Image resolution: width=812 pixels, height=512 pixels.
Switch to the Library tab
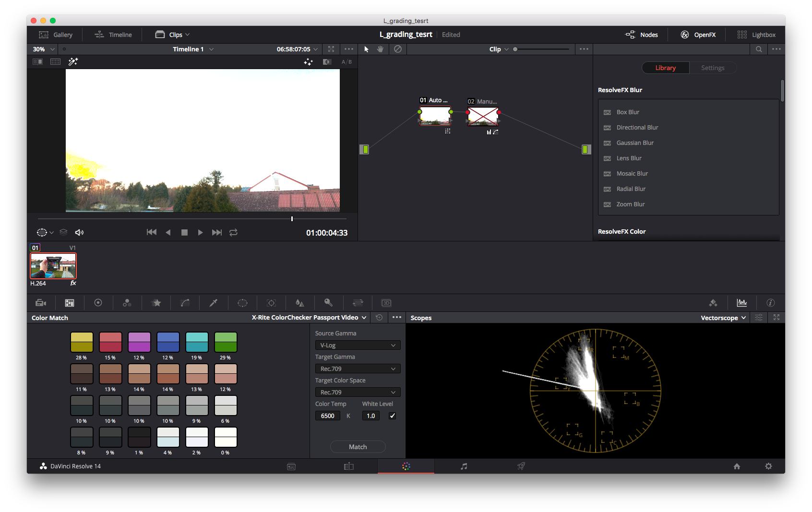tap(666, 68)
